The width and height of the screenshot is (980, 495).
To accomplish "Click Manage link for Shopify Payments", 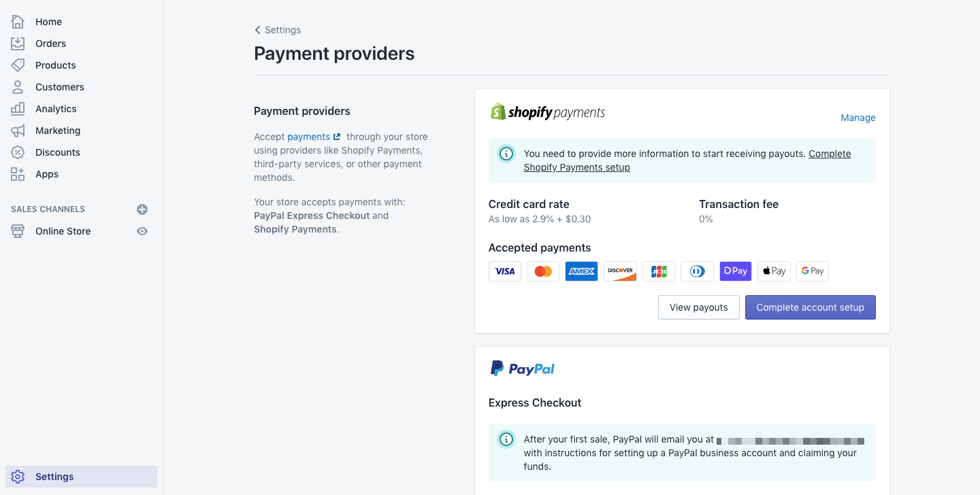I will [x=858, y=118].
